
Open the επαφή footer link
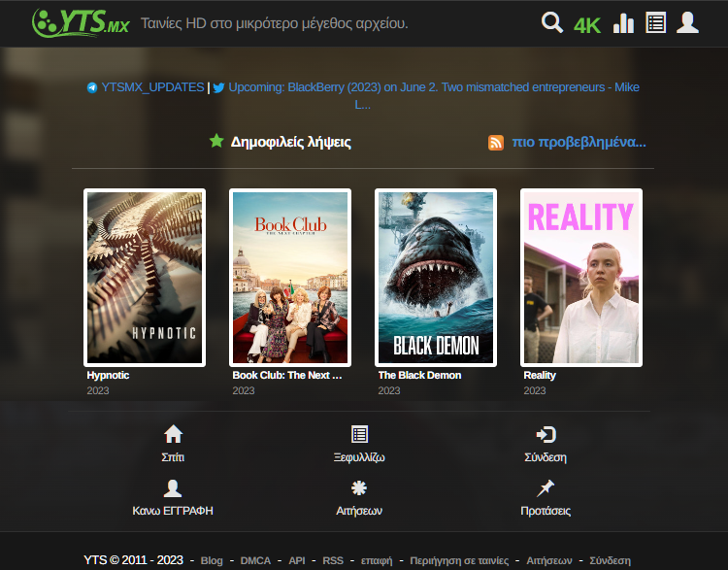[x=377, y=560]
